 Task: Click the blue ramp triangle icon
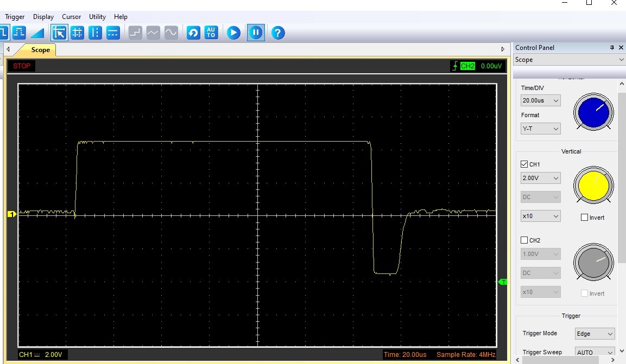(x=37, y=33)
